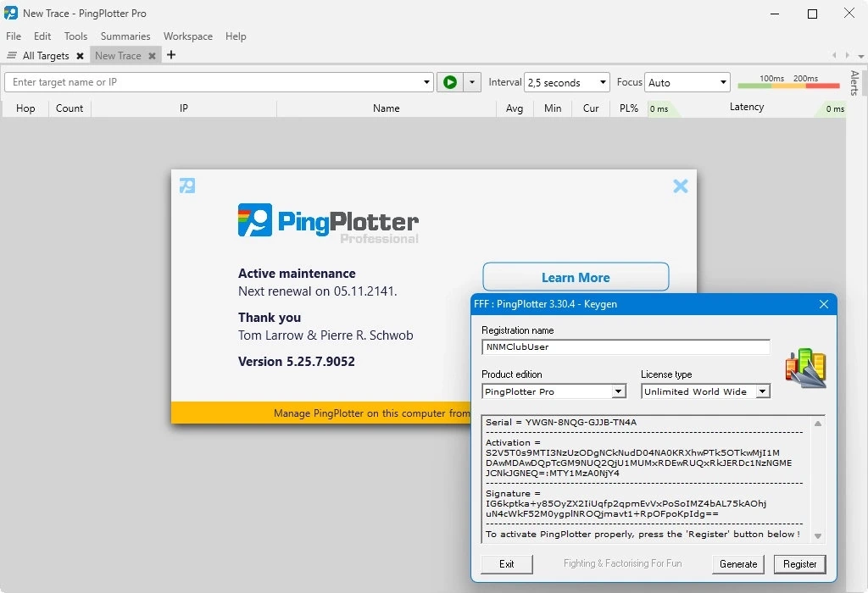Click the Latency column header
The image size is (868, 593).
click(747, 108)
